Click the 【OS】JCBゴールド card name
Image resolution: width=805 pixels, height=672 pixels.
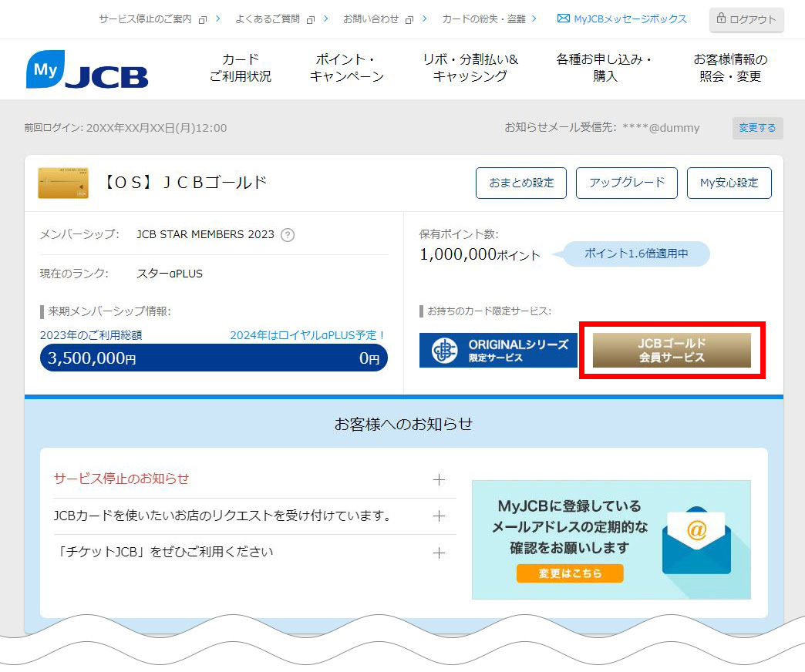[186, 183]
